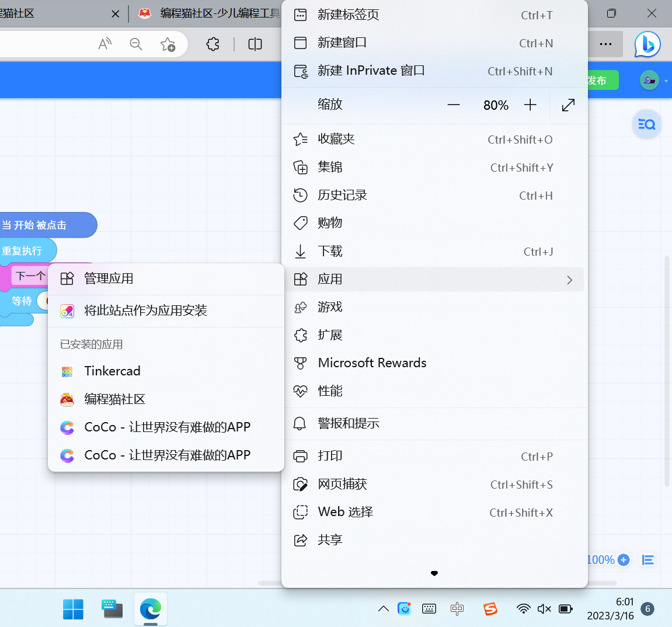The width and height of the screenshot is (672, 627).
Task: Launch the first CoCo app entry
Action: (166, 427)
